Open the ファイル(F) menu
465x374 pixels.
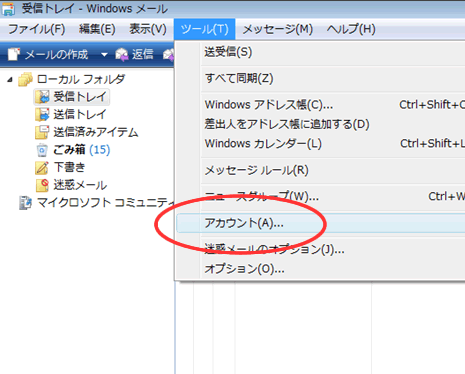[x=37, y=29]
